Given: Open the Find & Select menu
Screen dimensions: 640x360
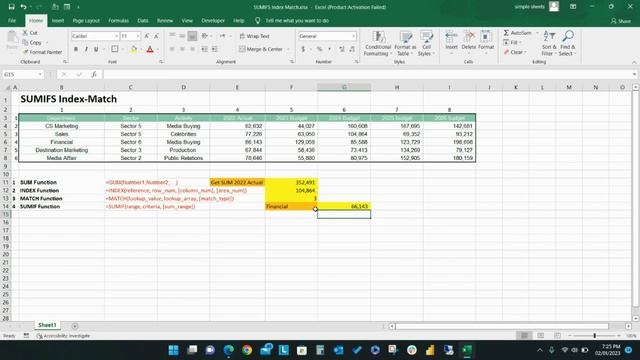Looking at the screenshot, I should point(567,43).
